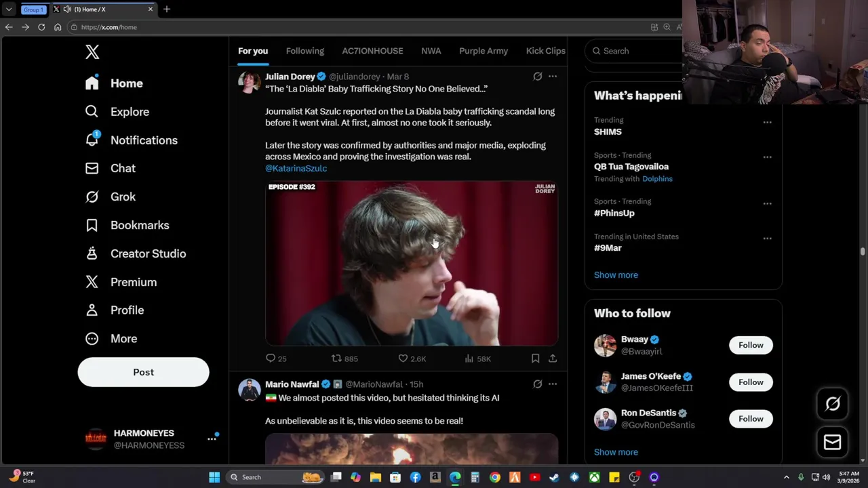This screenshot has height=488, width=868.
Task: Click the Post button
Action: (143, 372)
